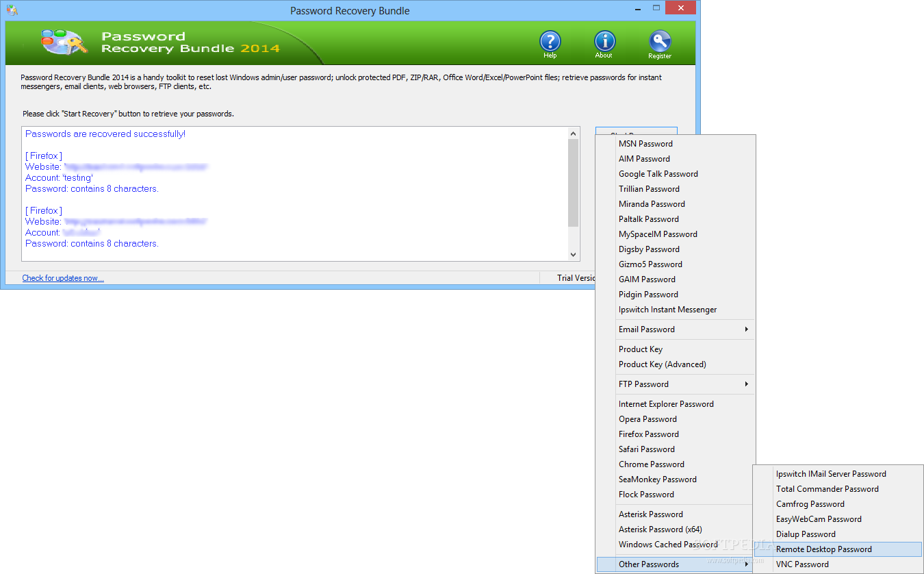Viewport: 924px width, 574px height.
Task: Select Product Key (Advanced)
Action: click(676, 364)
